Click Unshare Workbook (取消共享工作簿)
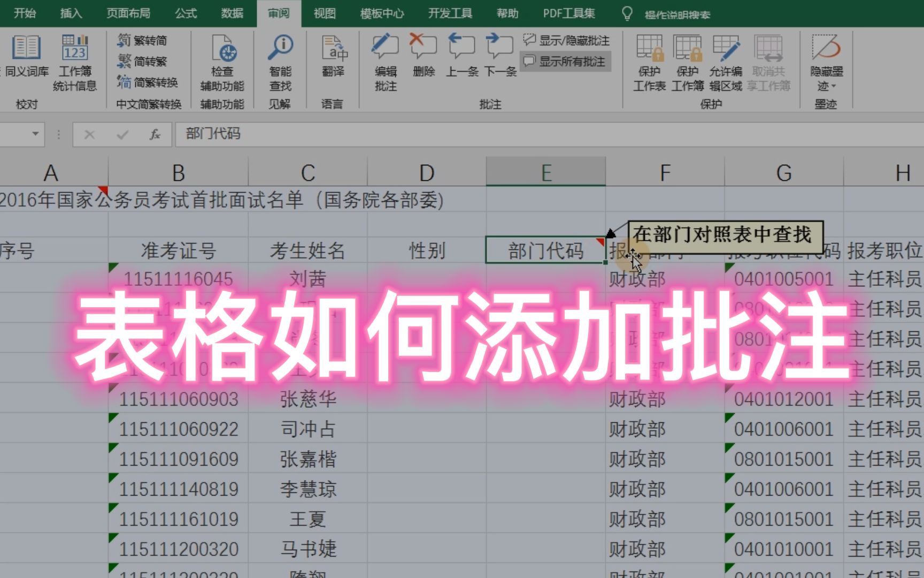This screenshot has height=578, width=924. 768,63
